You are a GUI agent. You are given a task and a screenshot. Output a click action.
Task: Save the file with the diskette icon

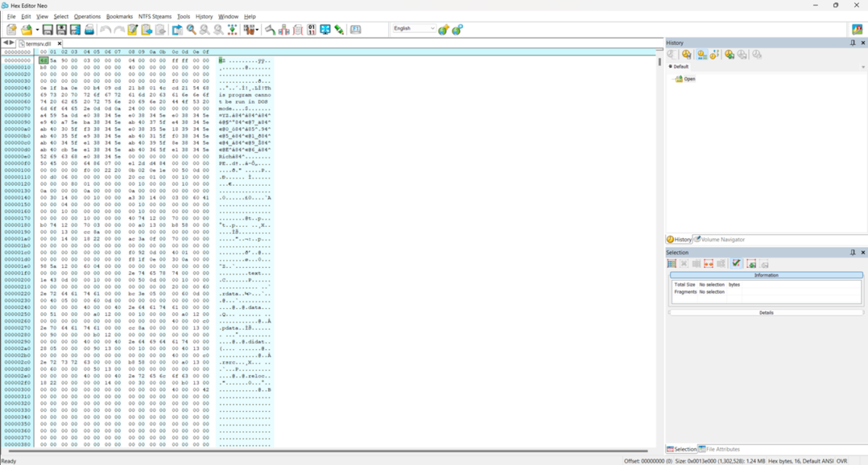46,28
